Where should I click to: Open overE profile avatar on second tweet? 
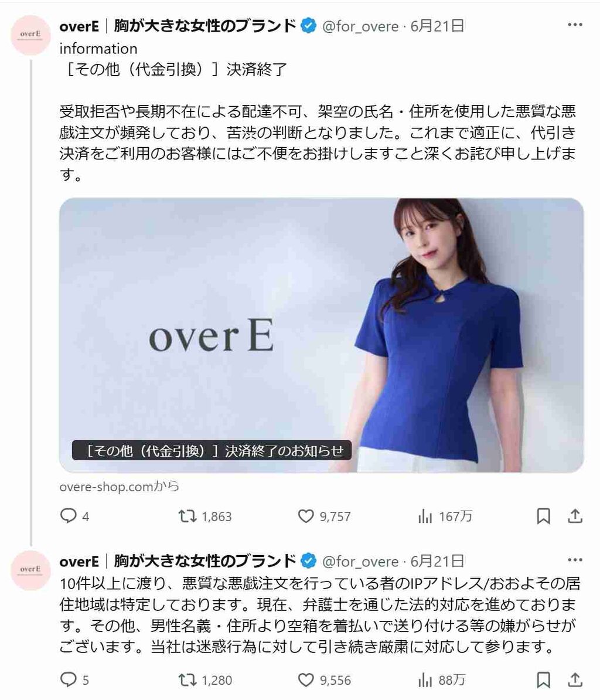(x=30, y=570)
